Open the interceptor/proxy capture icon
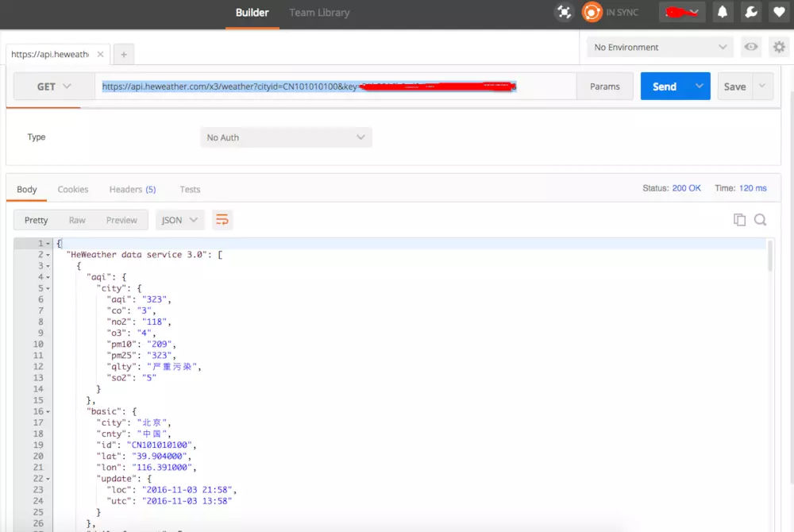Viewport: 794px width, 532px height. (x=564, y=12)
